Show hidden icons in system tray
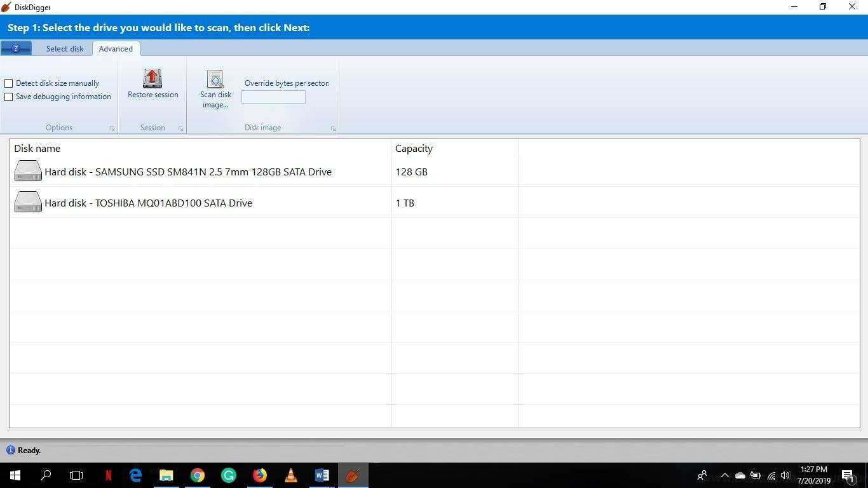The width and height of the screenshot is (868, 488). pos(724,475)
